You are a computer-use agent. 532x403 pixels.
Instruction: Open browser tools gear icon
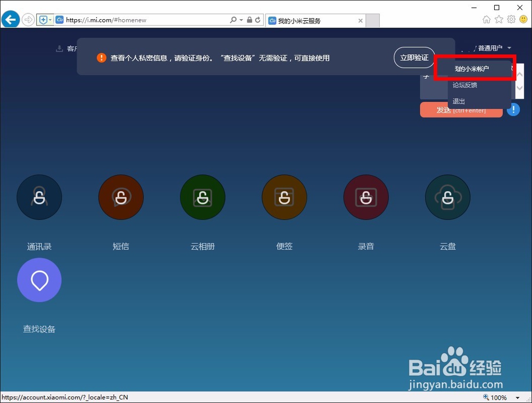point(511,19)
